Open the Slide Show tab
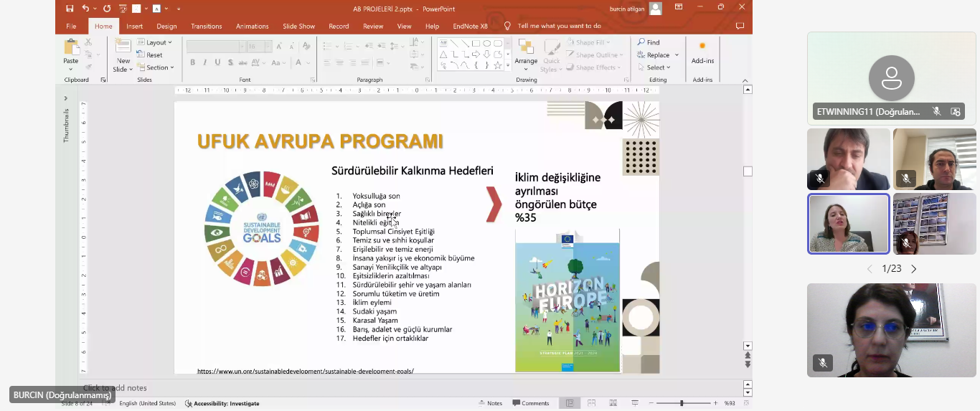980x411 pixels. [298, 26]
